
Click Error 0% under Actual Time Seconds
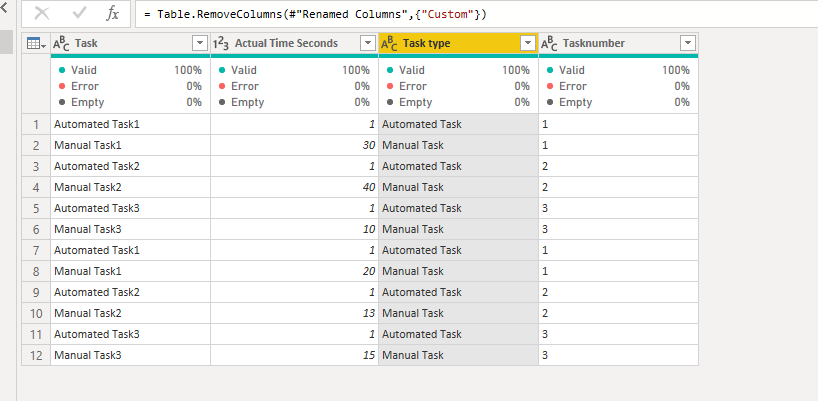point(294,86)
